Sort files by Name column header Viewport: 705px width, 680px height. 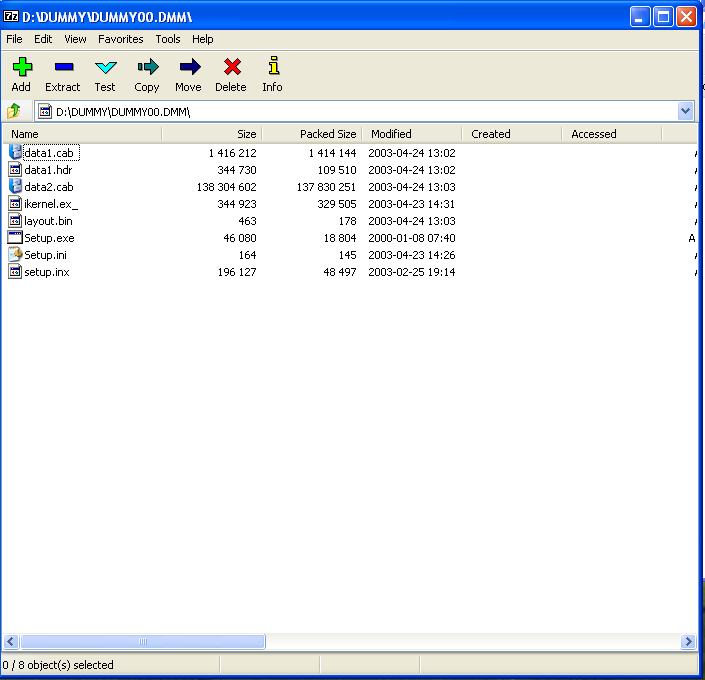(x=25, y=134)
